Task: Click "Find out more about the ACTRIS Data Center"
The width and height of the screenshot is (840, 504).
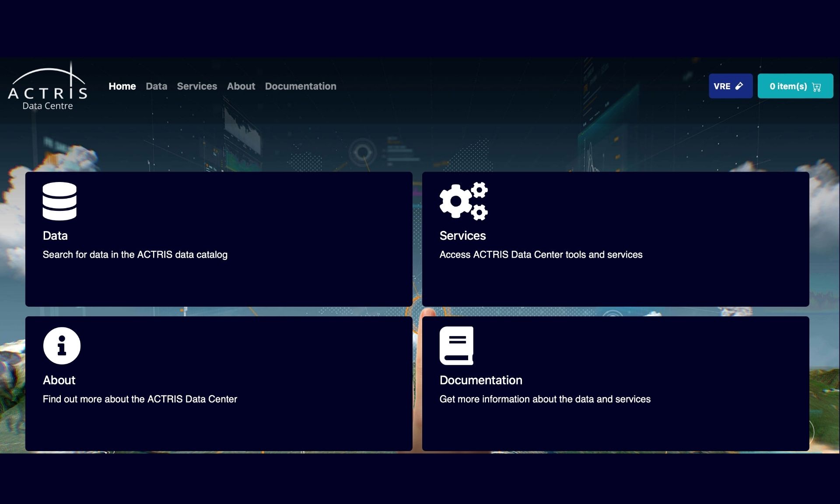Action: [140, 399]
